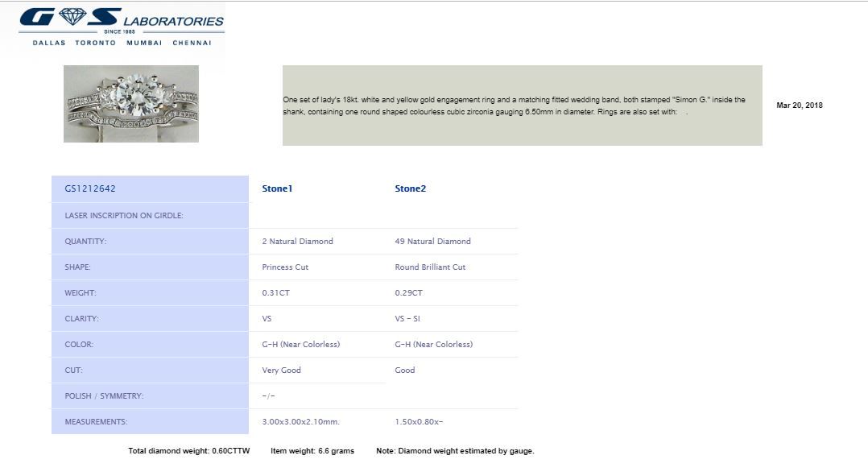868x472 pixels.
Task: Click the VS - SI clarity value
Action: [407, 319]
